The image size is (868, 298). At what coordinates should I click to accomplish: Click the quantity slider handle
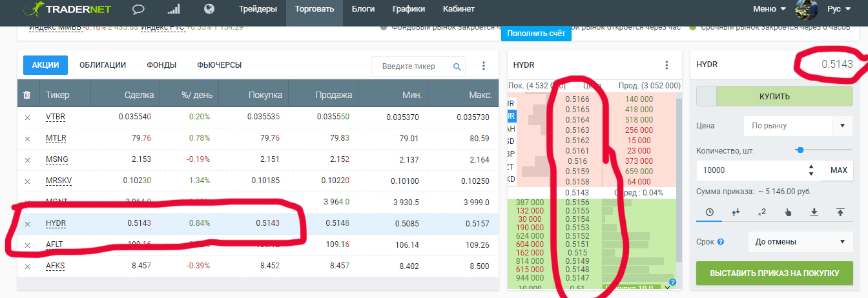[x=800, y=150]
